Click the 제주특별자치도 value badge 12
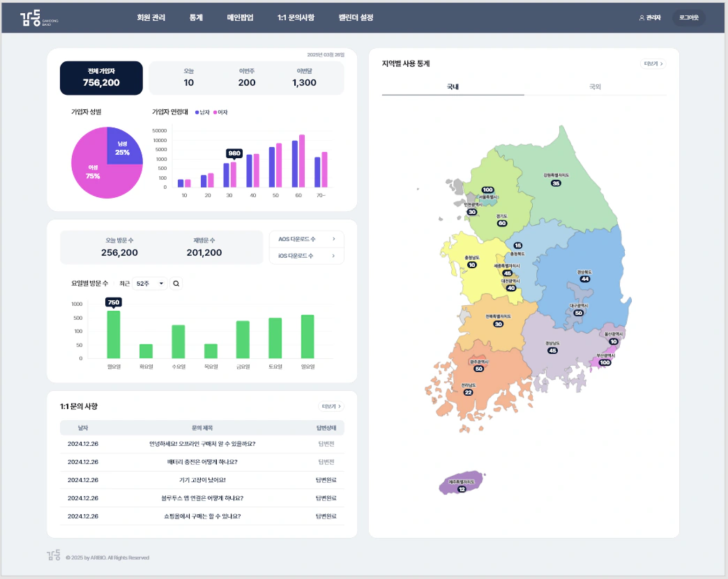Viewport: 728px width, 579px height. click(462, 489)
